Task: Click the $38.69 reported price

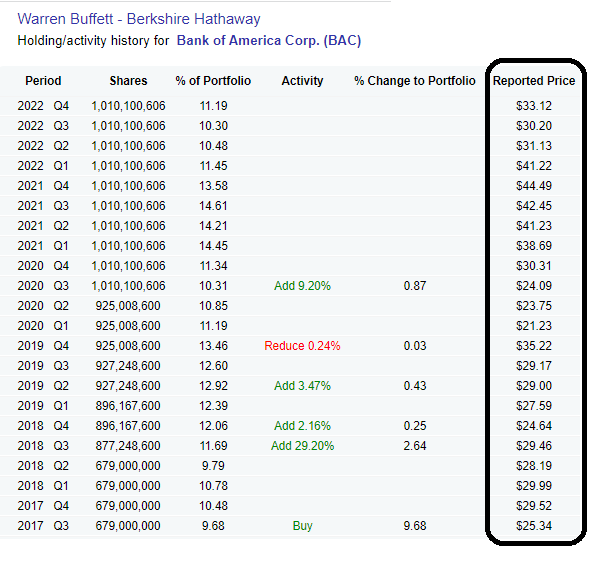Action: tap(534, 245)
